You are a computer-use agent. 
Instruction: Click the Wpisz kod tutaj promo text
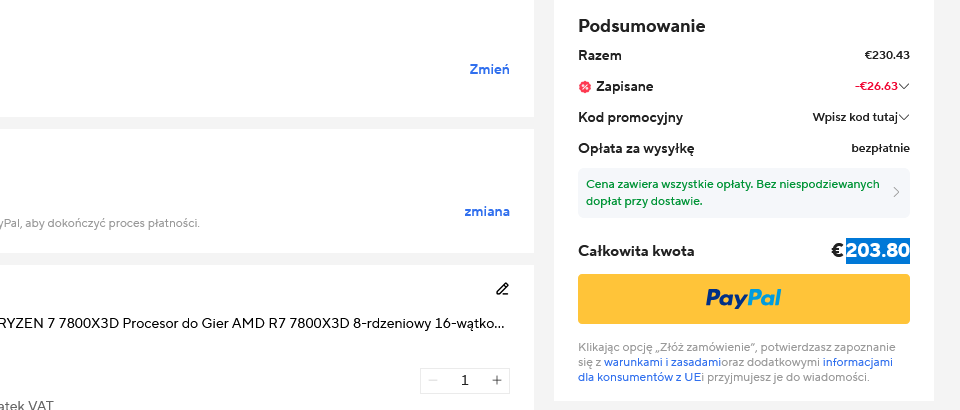pyautogui.click(x=855, y=117)
